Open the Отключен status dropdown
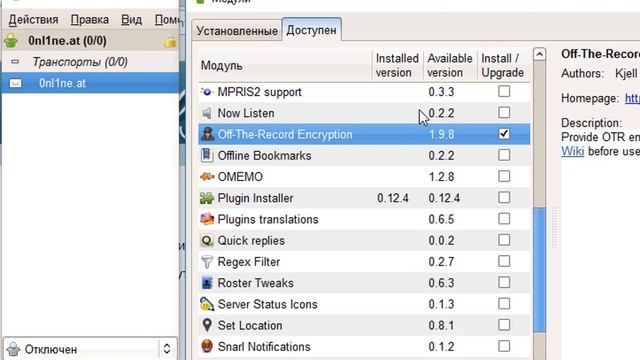Image resolution: width=640 pixels, height=360 pixels. pos(90,349)
